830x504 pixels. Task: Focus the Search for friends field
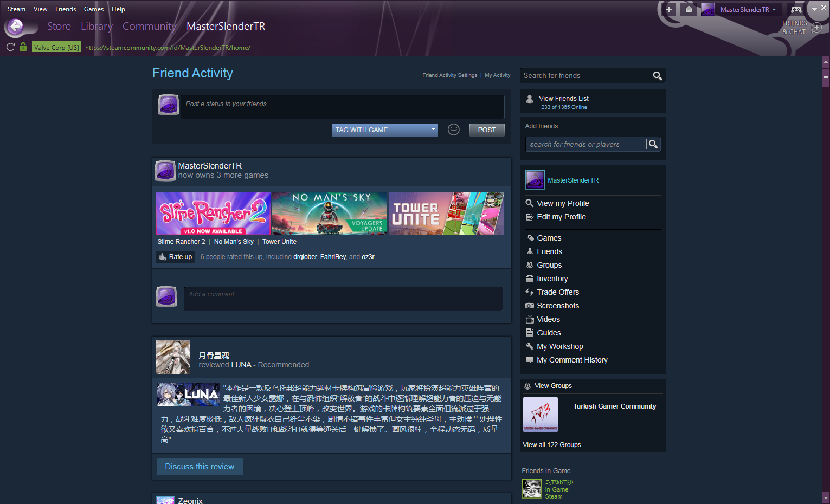pos(587,76)
